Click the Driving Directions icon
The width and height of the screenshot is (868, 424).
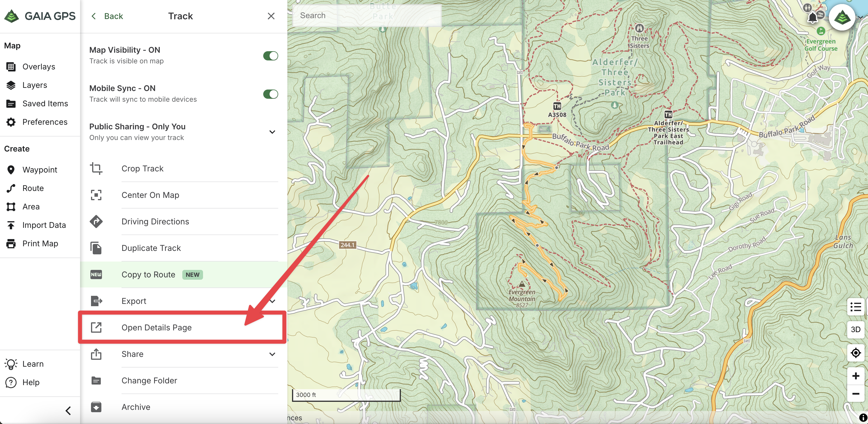[x=96, y=222]
